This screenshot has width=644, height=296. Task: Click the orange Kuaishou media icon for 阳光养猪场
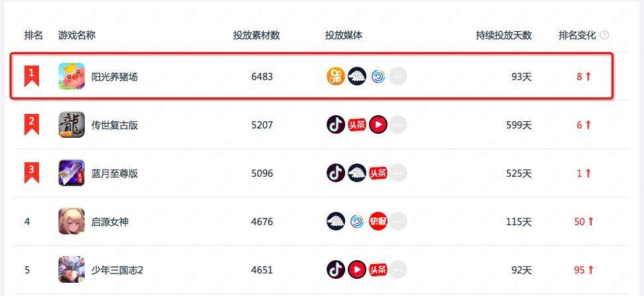[x=336, y=76]
